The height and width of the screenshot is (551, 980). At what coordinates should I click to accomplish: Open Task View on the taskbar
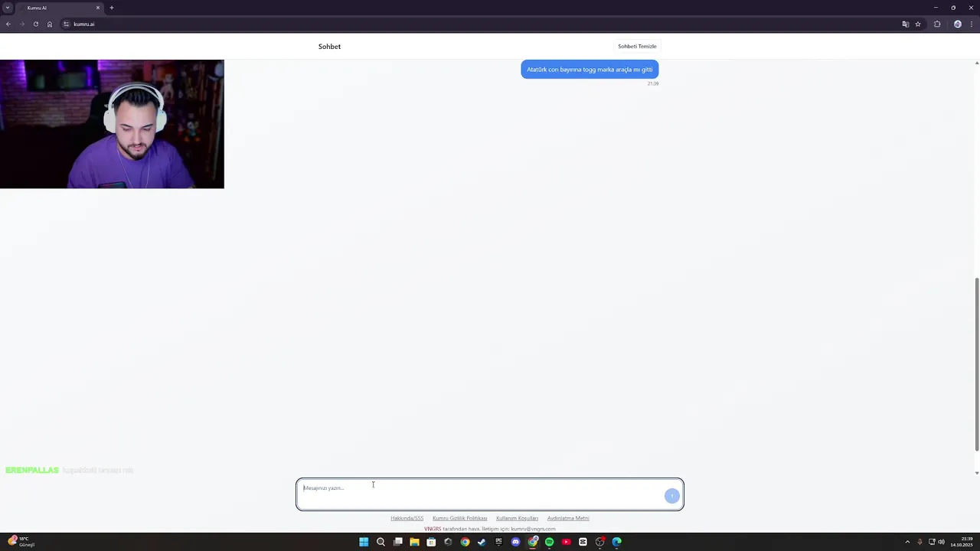397,542
